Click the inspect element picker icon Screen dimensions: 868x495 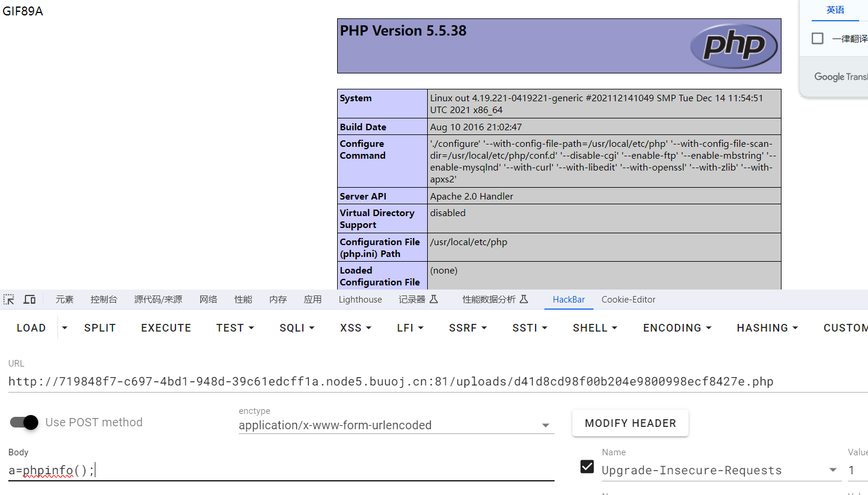[x=9, y=300]
